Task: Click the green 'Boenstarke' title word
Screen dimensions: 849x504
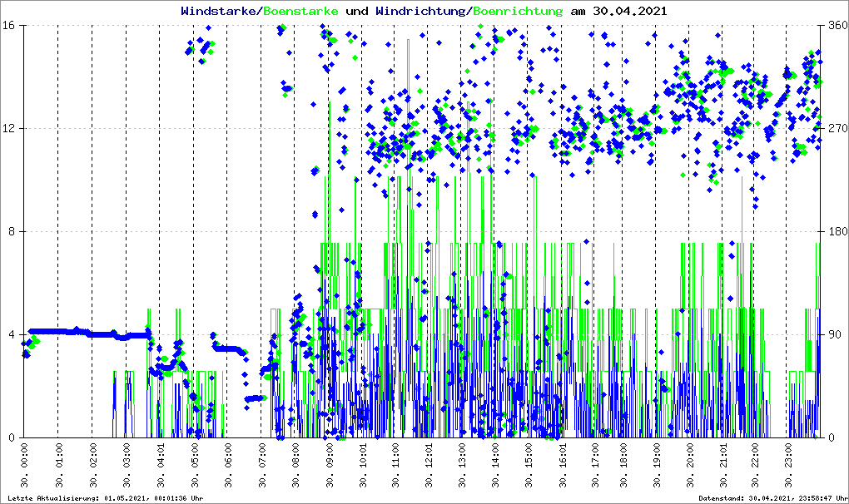Action: click(300, 11)
